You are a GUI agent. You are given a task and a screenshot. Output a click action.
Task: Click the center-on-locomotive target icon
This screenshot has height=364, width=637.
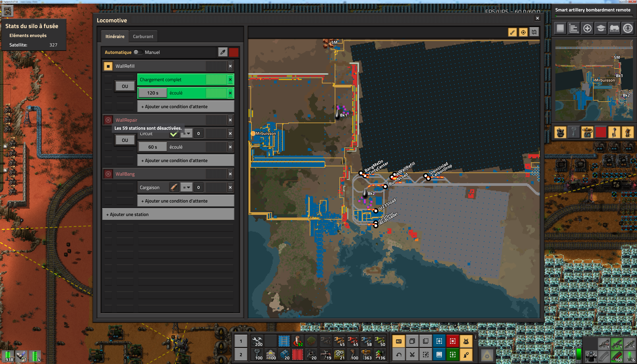pos(523,32)
